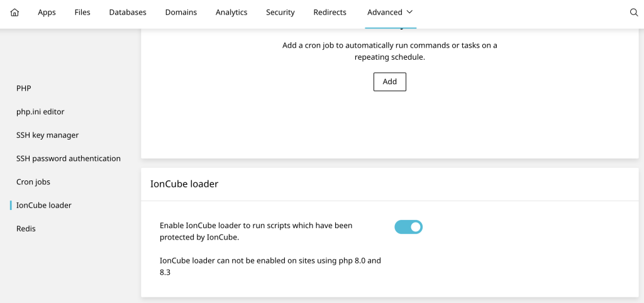
Task: Expand the Advanced dropdown menu
Action: tap(390, 13)
